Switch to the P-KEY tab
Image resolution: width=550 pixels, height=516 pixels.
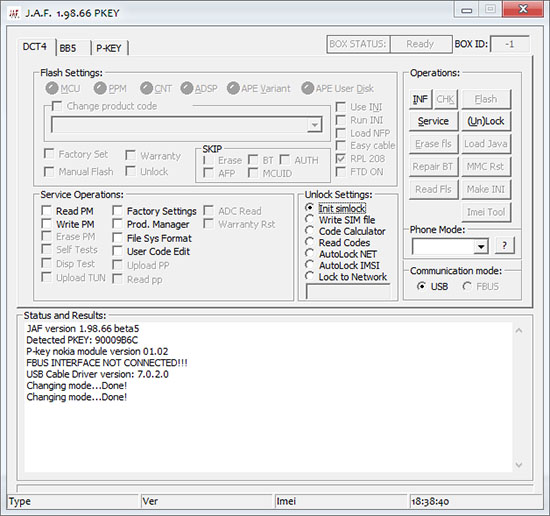coord(109,48)
